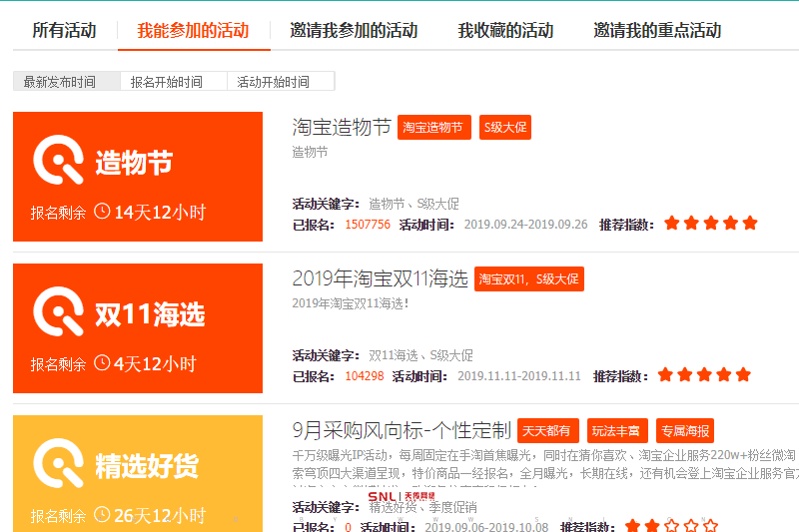Image resolution: width=799 pixels, height=532 pixels.
Task: Click the magnifier logo on 精选好货 banner
Action: (58, 463)
